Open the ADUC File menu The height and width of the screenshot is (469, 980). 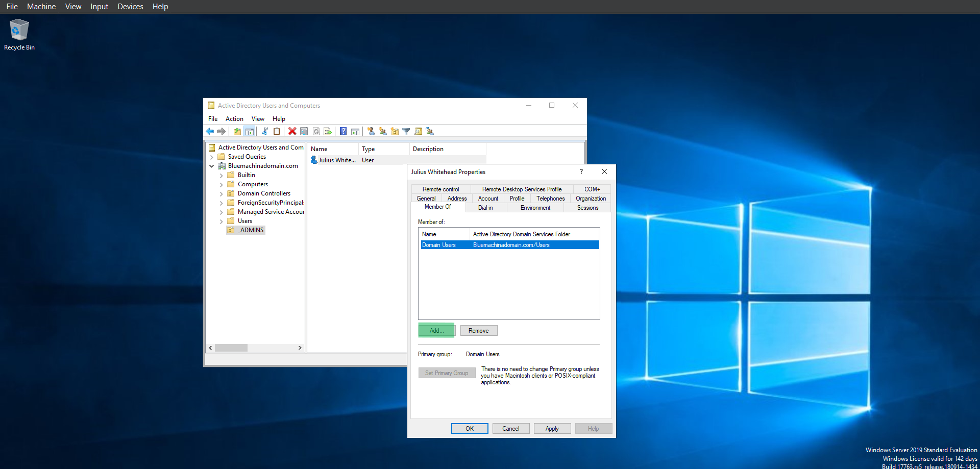(213, 119)
